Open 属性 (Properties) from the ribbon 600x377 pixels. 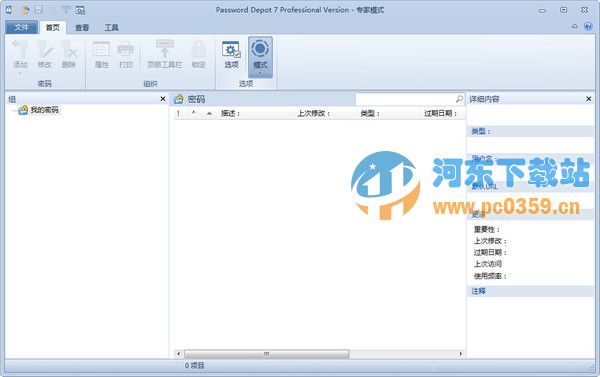point(101,54)
